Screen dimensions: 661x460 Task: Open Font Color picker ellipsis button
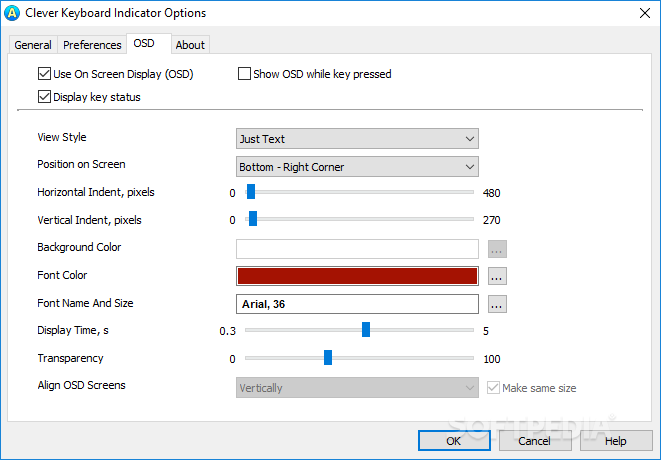(497, 276)
